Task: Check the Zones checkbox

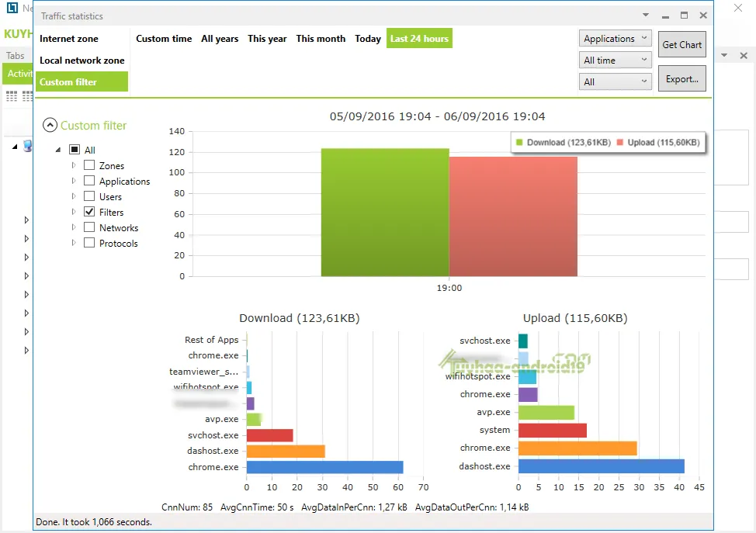Action: (89, 165)
